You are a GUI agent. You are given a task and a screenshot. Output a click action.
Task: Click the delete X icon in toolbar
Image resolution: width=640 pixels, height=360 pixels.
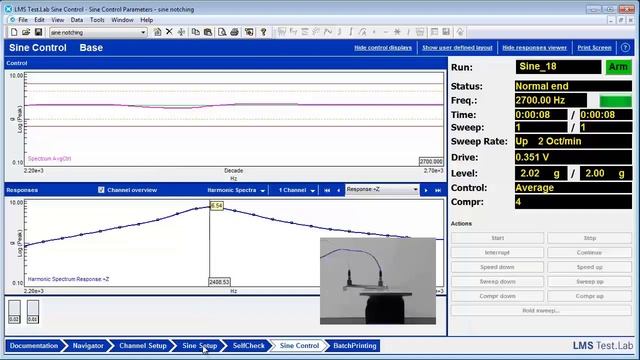[x=169, y=32]
